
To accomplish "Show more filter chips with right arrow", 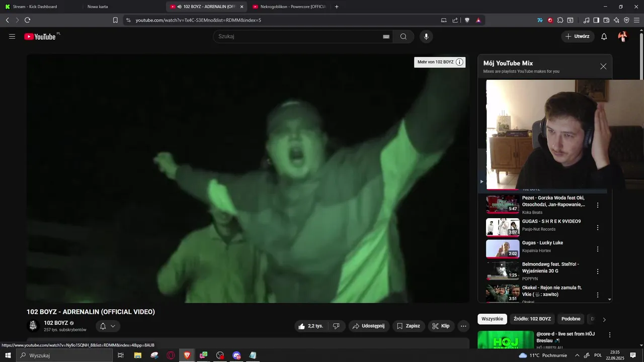I will [604, 319].
